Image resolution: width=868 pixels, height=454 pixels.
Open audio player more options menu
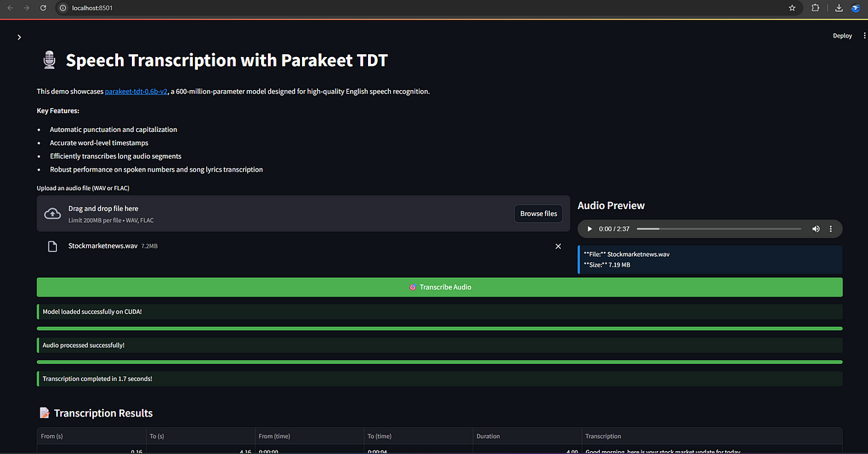(x=831, y=228)
